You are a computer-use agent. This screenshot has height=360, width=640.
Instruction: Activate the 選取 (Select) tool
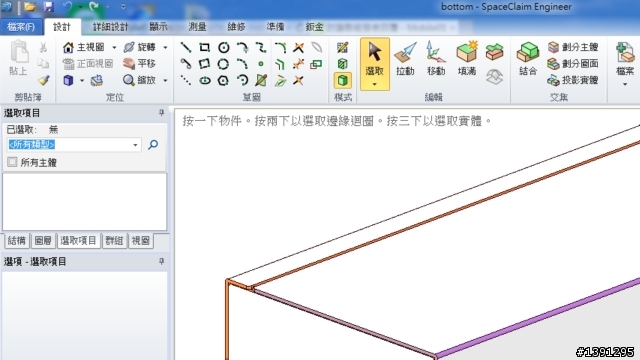375,59
